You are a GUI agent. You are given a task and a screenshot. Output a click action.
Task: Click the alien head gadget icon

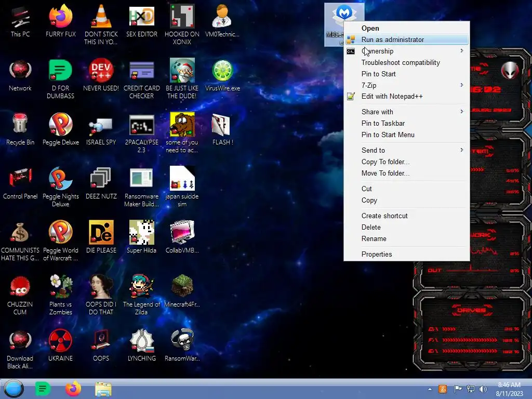(510, 70)
